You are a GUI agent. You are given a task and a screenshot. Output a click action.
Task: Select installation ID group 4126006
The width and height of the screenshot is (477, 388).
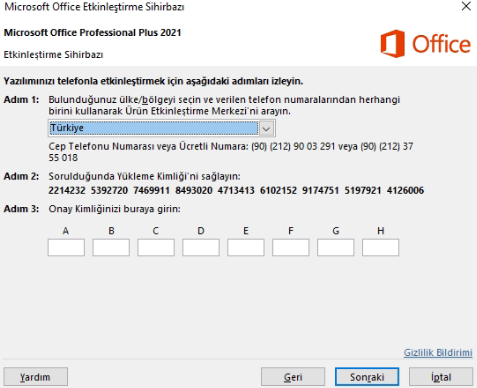pyautogui.click(x=405, y=190)
